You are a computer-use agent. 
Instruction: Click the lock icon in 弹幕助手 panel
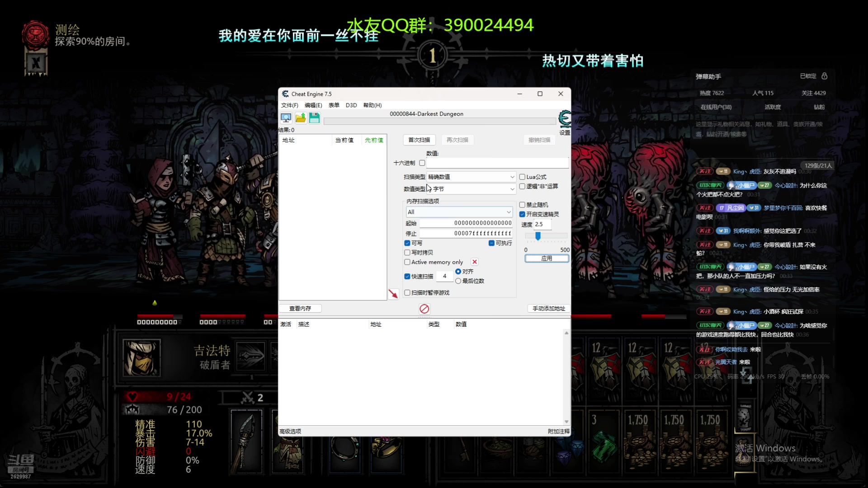pyautogui.click(x=824, y=76)
